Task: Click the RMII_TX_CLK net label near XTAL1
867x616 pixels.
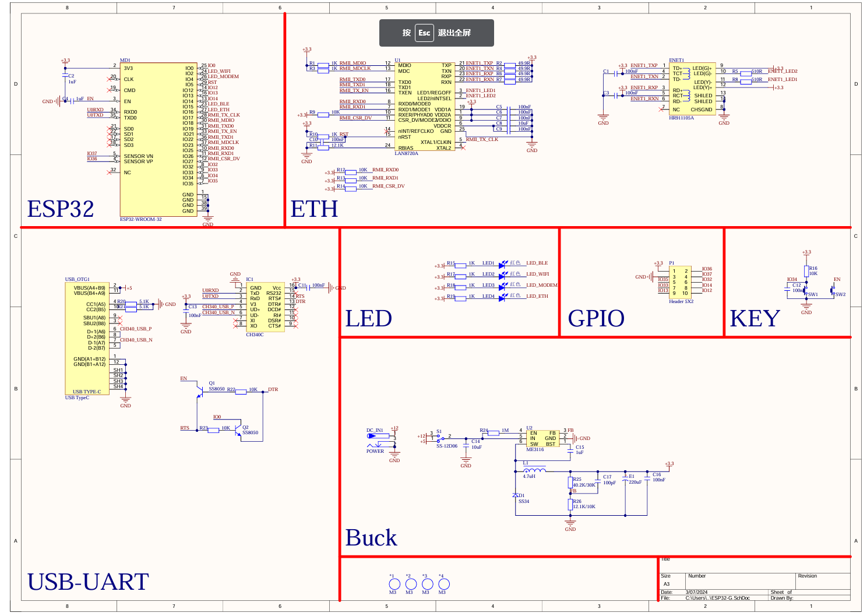Action: [x=482, y=139]
